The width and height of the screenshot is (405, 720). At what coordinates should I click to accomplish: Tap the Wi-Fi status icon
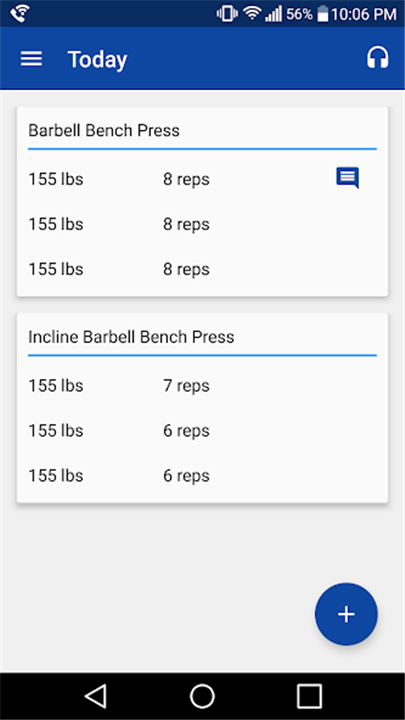click(252, 14)
